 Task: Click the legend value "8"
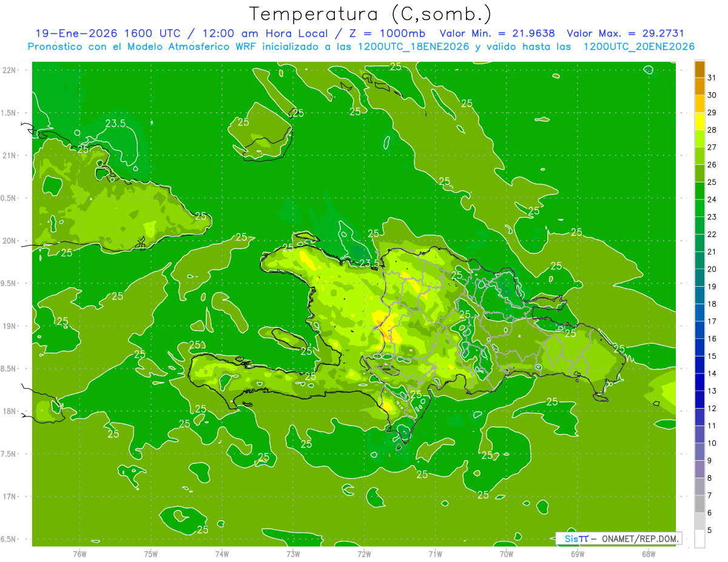pos(710,478)
